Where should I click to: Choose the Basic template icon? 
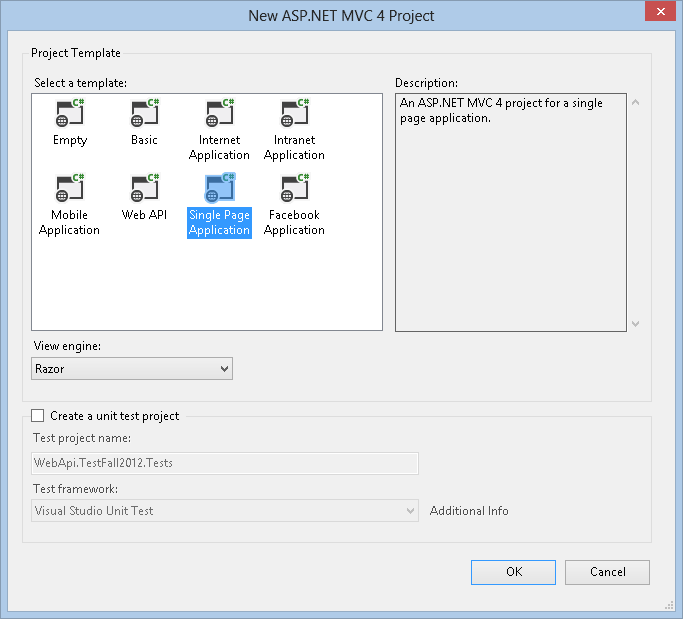pyautogui.click(x=145, y=113)
